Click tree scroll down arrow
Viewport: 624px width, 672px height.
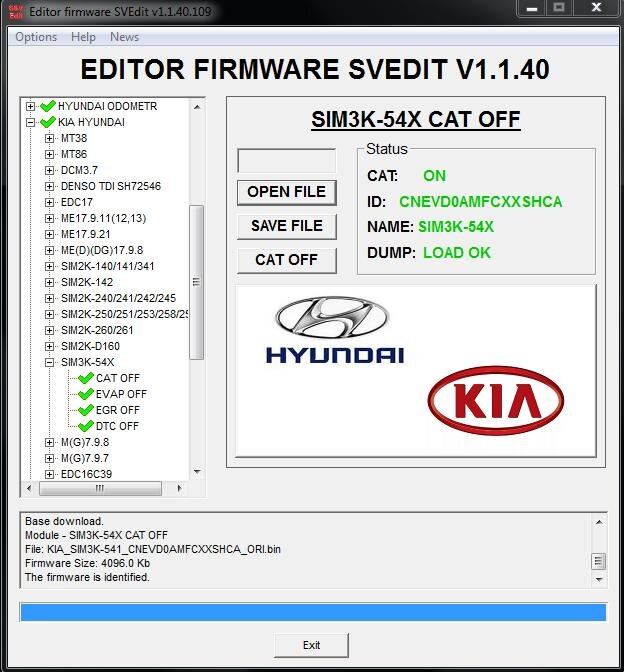coord(197,472)
